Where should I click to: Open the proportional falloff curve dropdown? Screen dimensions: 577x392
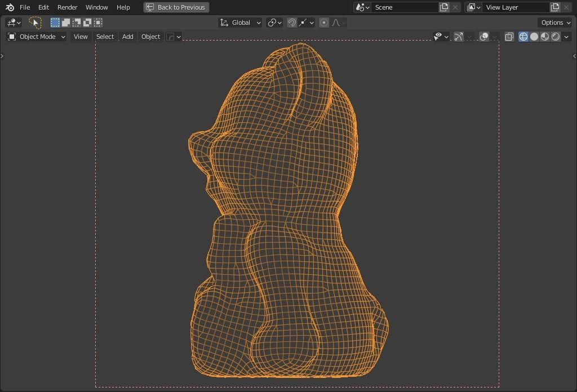[x=339, y=23]
